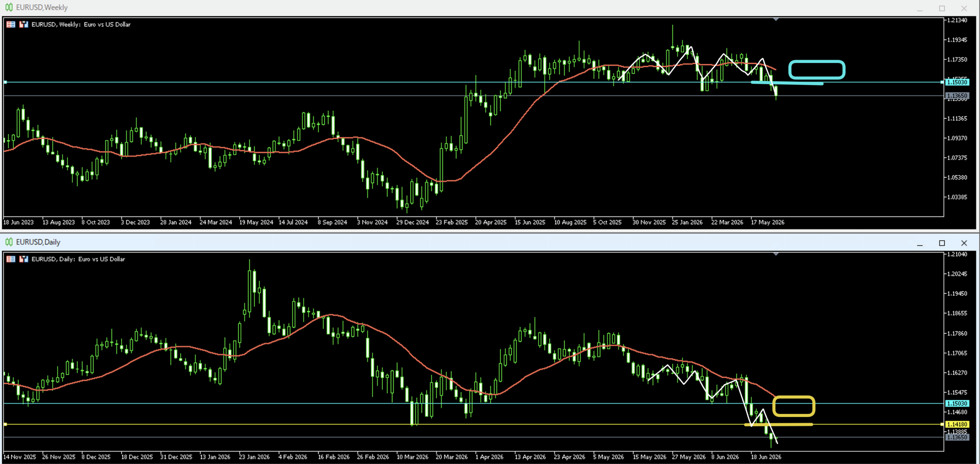Maximize the EURUSD,Daily chart window
The image size is (980, 464).
[942, 243]
